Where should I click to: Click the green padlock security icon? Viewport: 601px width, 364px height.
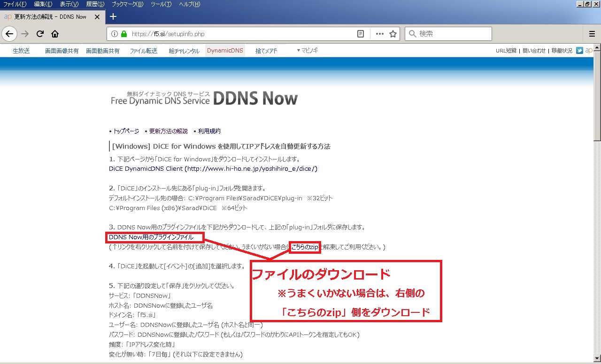(124, 34)
